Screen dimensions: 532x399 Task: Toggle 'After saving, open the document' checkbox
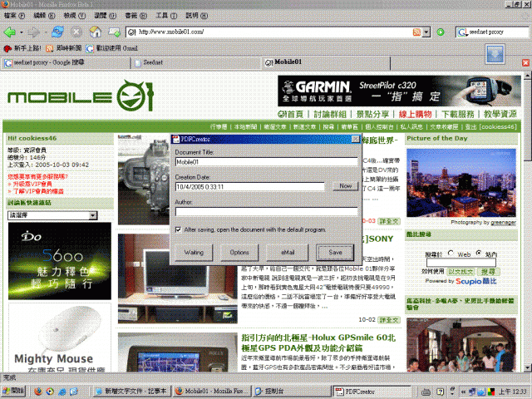[x=178, y=229]
